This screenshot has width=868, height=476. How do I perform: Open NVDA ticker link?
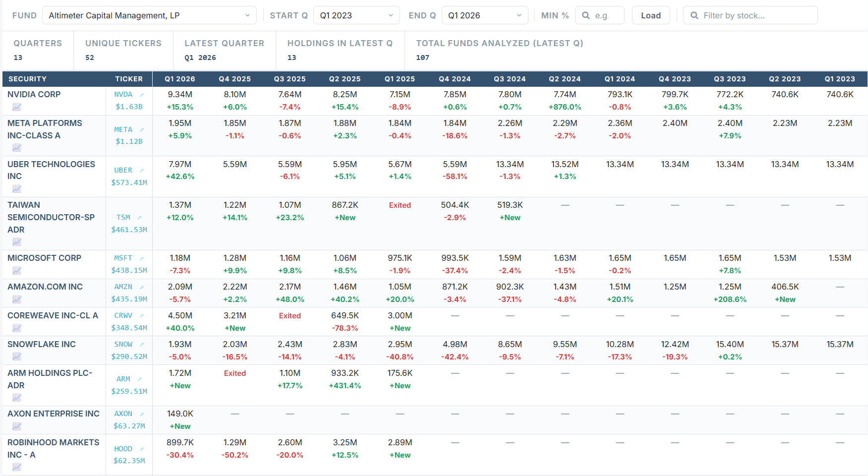pyautogui.click(x=123, y=94)
